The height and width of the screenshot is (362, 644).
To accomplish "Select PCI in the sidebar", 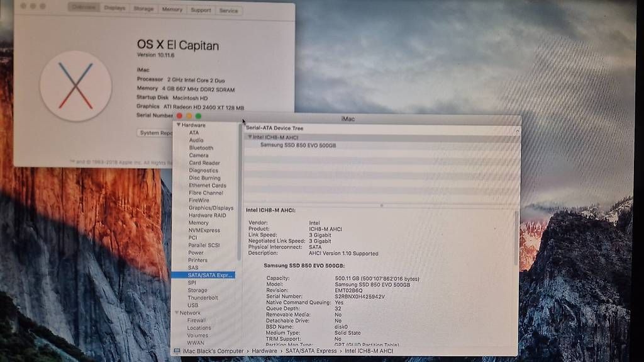I will tap(192, 237).
